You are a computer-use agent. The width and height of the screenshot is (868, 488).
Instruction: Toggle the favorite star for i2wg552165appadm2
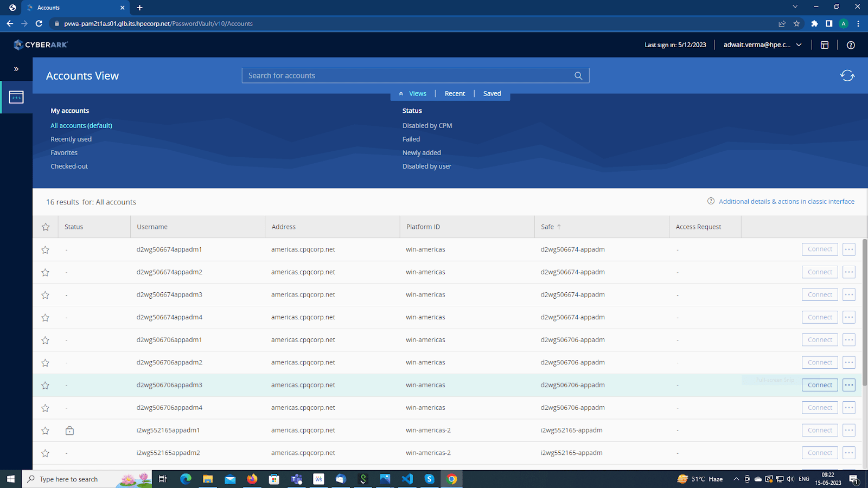(x=45, y=453)
